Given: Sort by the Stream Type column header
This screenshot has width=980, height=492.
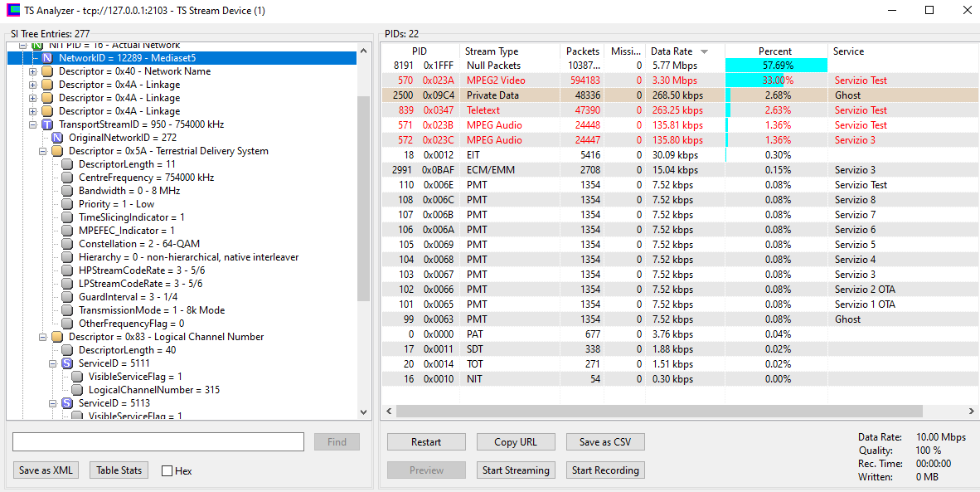Looking at the screenshot, I should [510, 51].
